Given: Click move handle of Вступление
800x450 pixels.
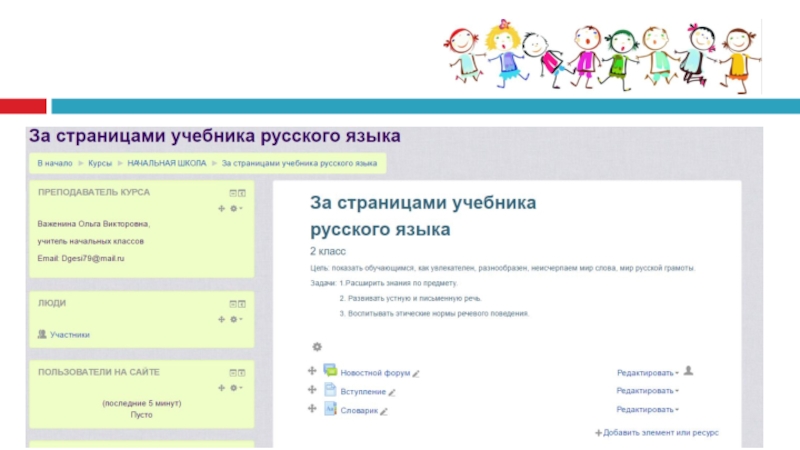Looking at the screenshot, I should [312, 390].
